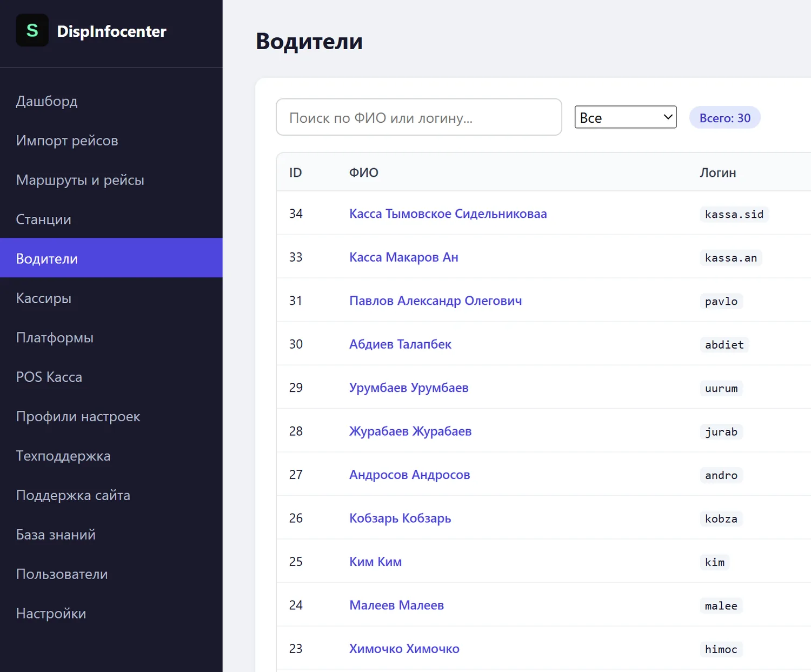Image resolution: width=811 pixels, height=672 pixels.
Task: Open driver Кобзарь Кобзарь
Action: 400,518
